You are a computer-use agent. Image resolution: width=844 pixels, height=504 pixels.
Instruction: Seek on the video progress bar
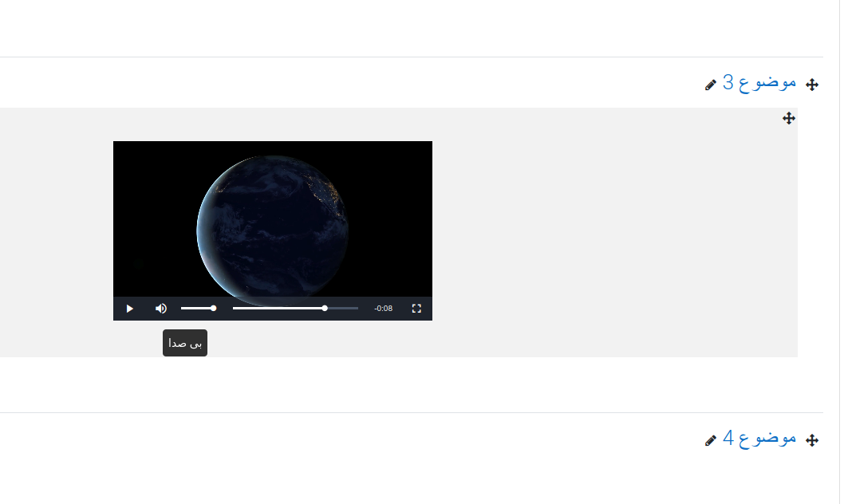(295, 308)
